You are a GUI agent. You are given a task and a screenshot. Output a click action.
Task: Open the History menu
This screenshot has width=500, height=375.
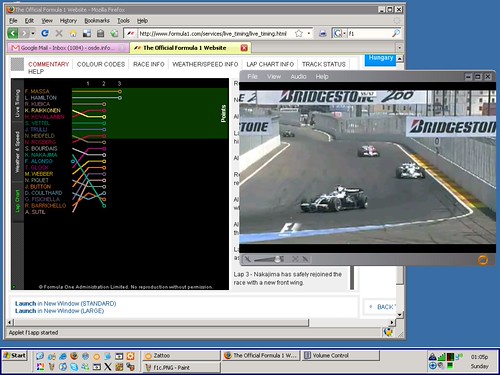point(68,21)
